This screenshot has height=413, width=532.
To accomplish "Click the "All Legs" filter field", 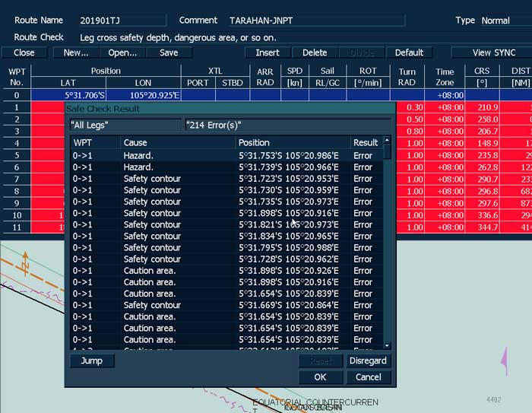I will (x=124, y=124).
